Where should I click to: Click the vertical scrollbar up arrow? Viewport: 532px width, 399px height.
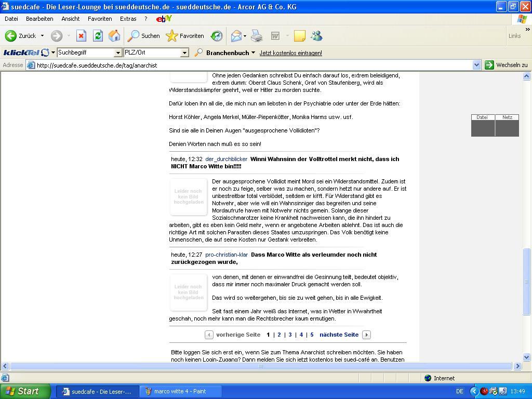tap(527, 76)
